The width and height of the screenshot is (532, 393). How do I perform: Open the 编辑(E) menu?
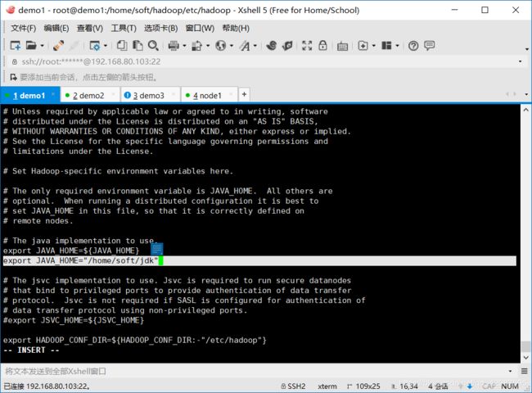tap(56, 28)
